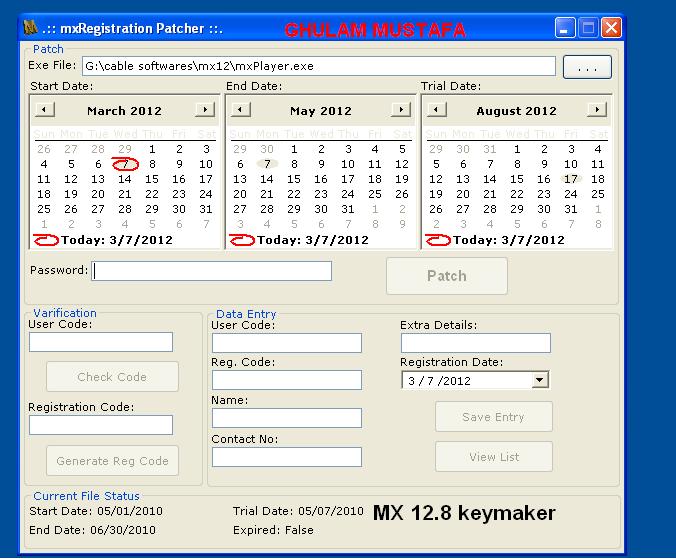The width and height of the screenshot is (676, 559).
Task: Click Check Code button
Action: tap(112, 377)
